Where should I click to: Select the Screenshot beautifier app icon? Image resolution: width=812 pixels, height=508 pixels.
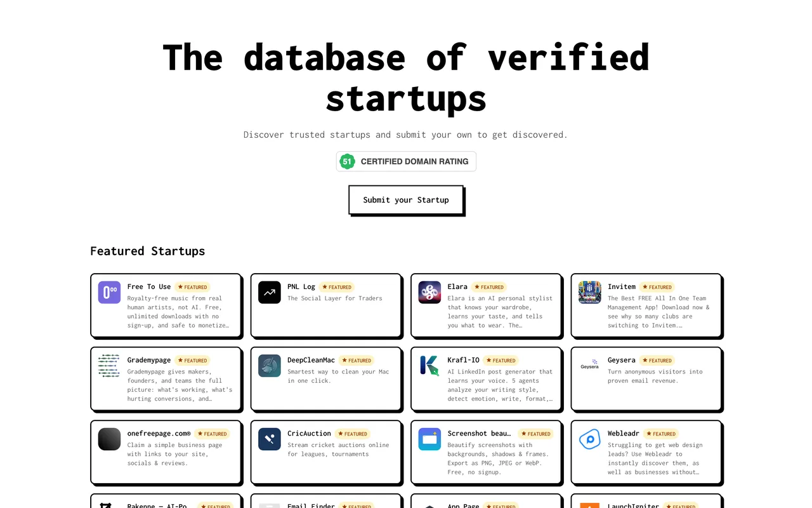click(x=429, y=439)
